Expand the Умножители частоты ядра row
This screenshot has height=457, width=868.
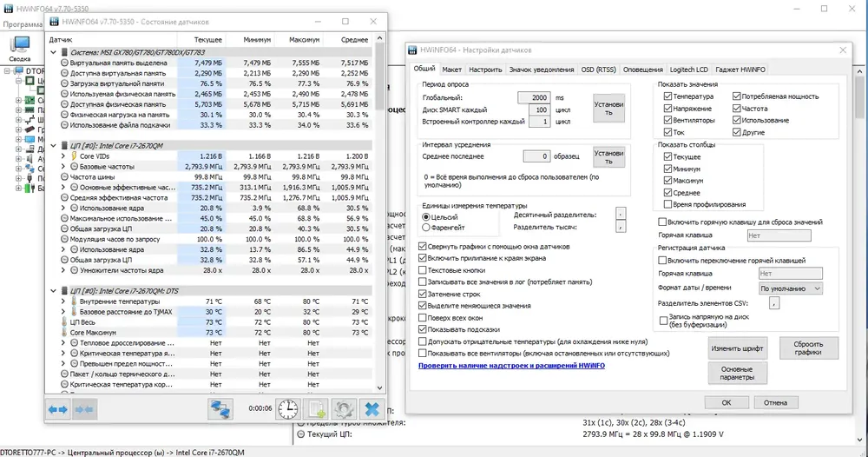click(x=63, y=270)
